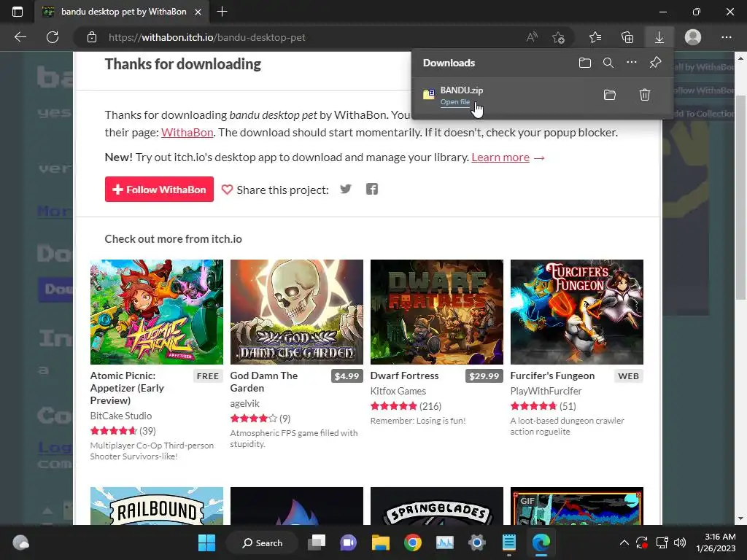This screenshot has width=747, height=560.
Task: Click Open file under BANDU.zip
Action: click(455, 102)
